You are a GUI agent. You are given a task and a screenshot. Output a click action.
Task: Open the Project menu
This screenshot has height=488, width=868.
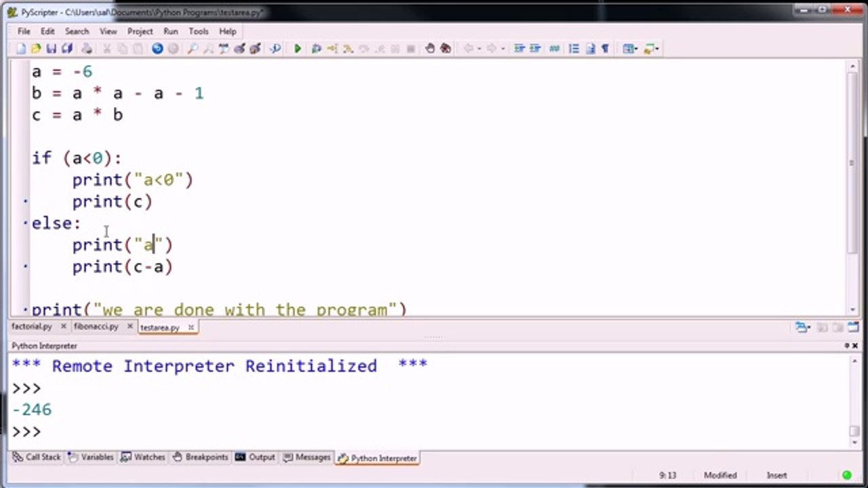(140, 31)
